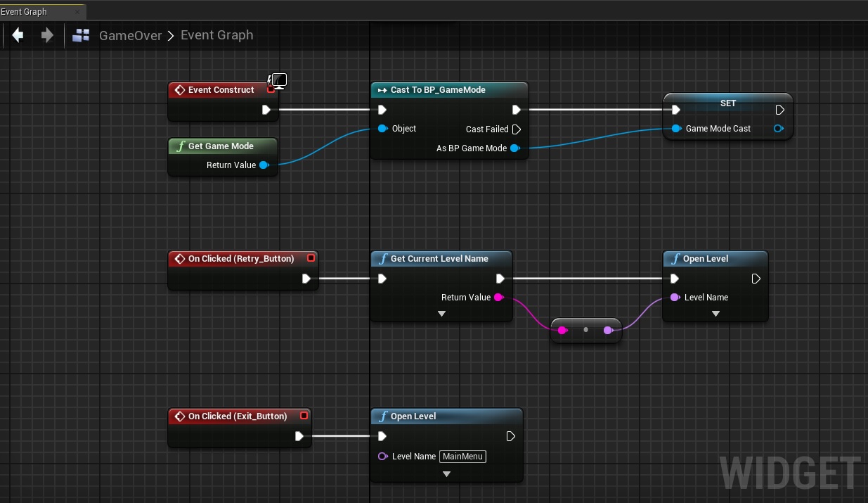The image size is (868, 503).
Task: Expand the Open Level node after Retry
Action: coord(715,314)
